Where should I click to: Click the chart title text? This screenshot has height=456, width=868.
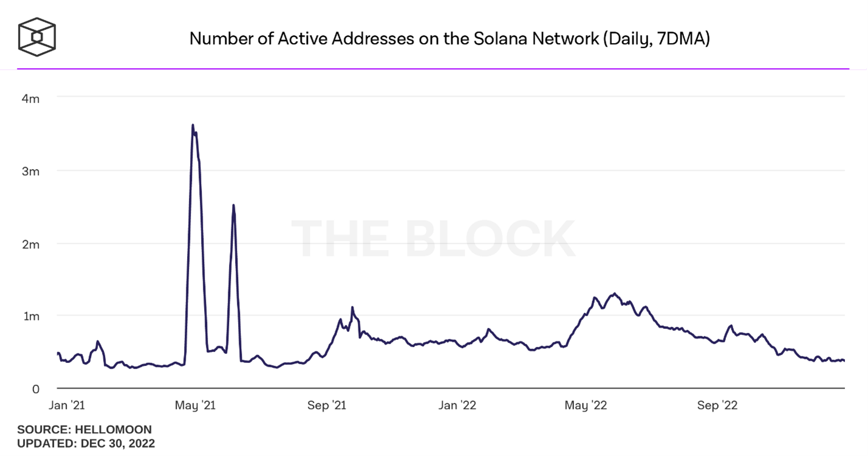pos(449,38)
